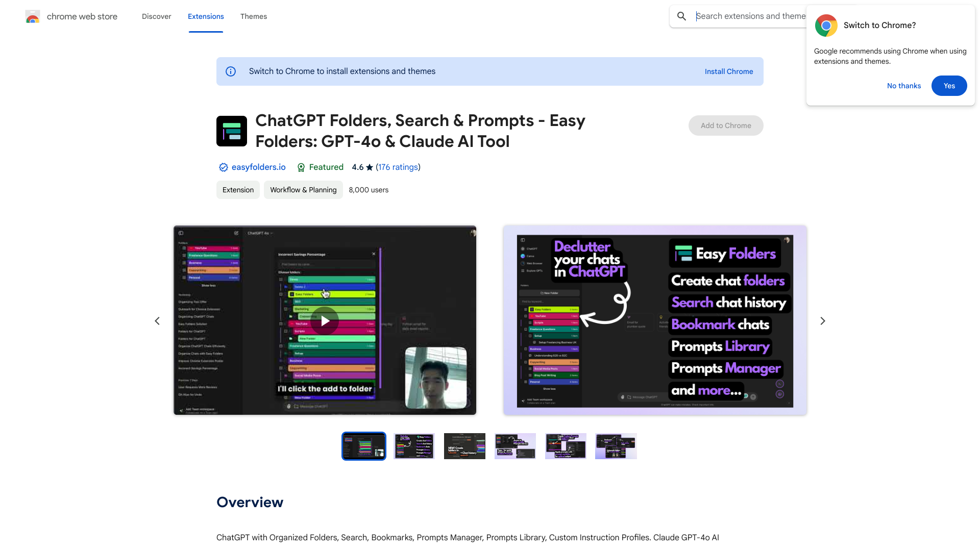Screen dimensions: 980x551
Task: Click the search magnifier icon in the top bar
Action: point(682,15)
